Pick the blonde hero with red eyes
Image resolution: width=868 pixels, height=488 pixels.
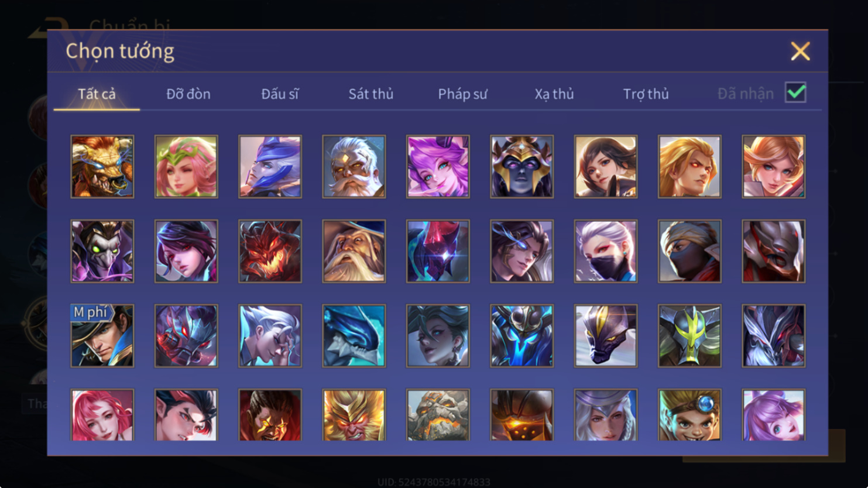tap(689, 167)
